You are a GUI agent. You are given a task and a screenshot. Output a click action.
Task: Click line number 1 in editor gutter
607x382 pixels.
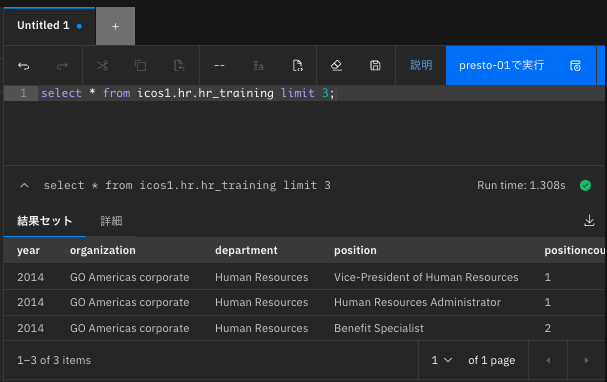click(x=23, y=93)
